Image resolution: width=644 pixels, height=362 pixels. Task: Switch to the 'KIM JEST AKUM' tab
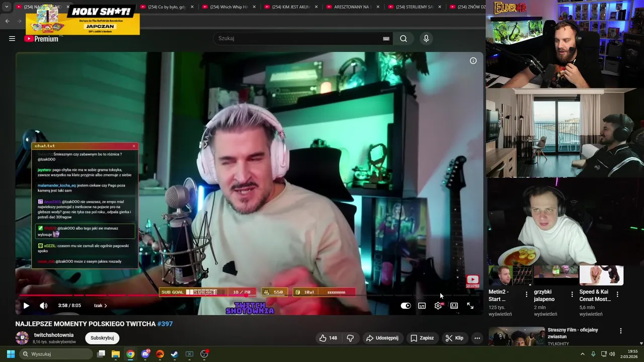tap(291, 7)
